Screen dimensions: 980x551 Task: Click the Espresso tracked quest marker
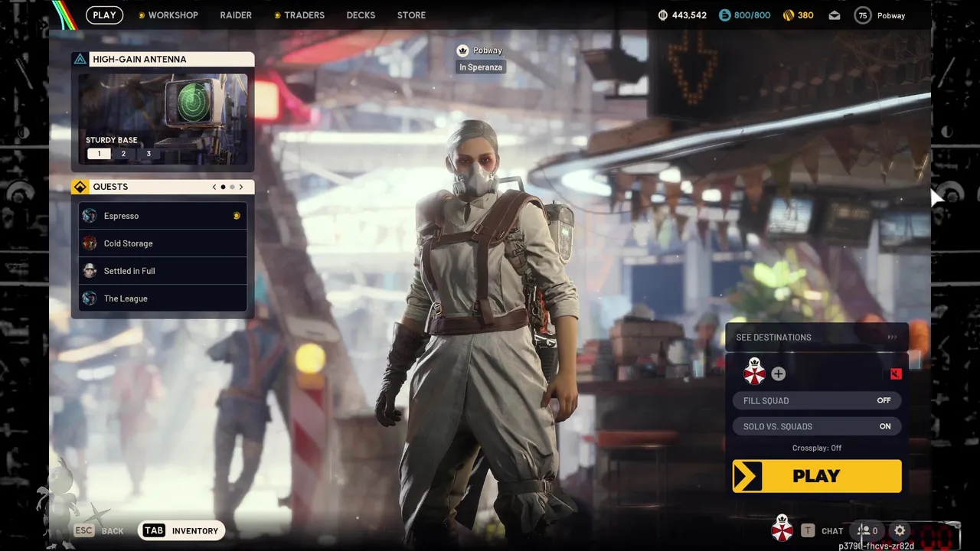(237, 216)
